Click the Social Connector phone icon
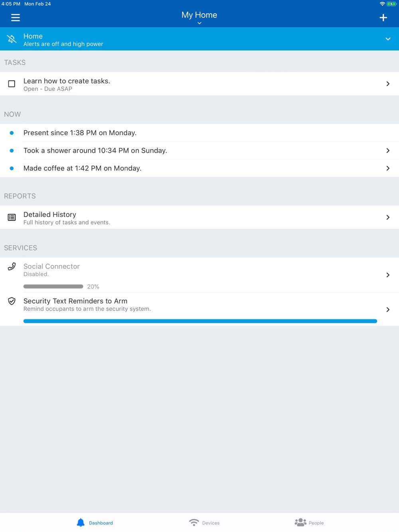 (12, 266)
